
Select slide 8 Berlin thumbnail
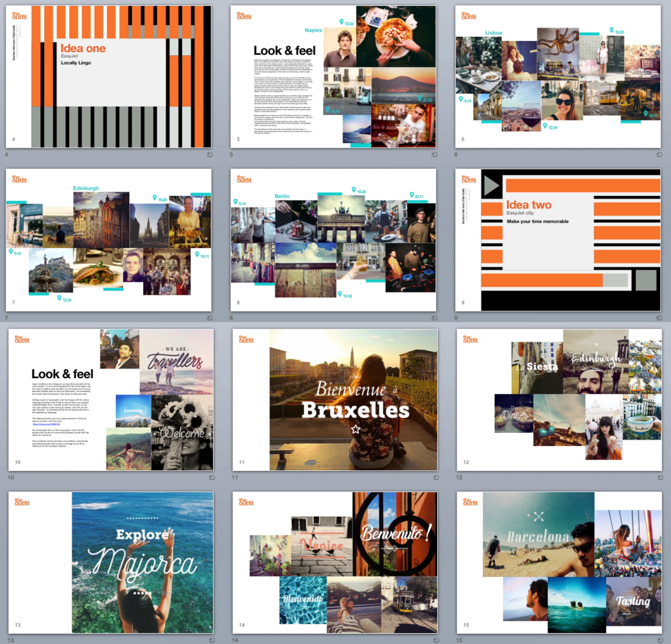pyautogui.click(x=333, y=240)
